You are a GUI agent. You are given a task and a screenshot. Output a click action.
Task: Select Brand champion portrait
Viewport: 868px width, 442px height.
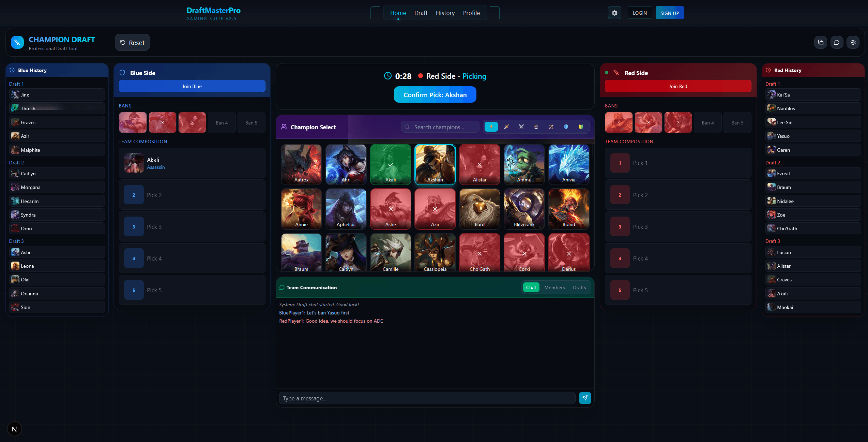point(569,209)
